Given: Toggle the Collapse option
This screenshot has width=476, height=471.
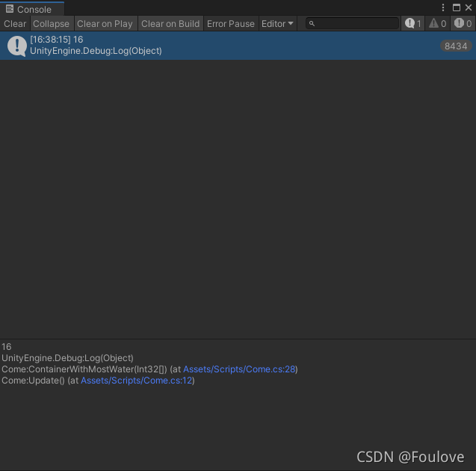Looking at the screenshot, I should [x=52, y=24].
